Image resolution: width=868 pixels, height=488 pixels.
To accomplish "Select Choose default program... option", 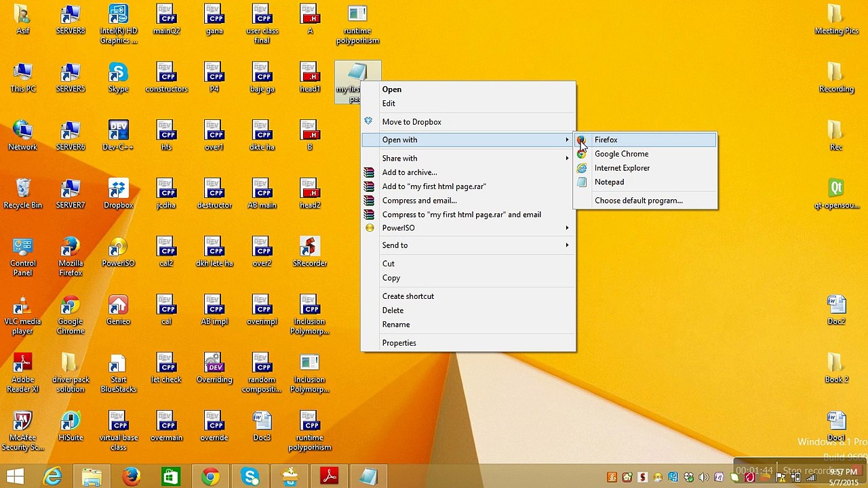I will click(x=646, y=201).
